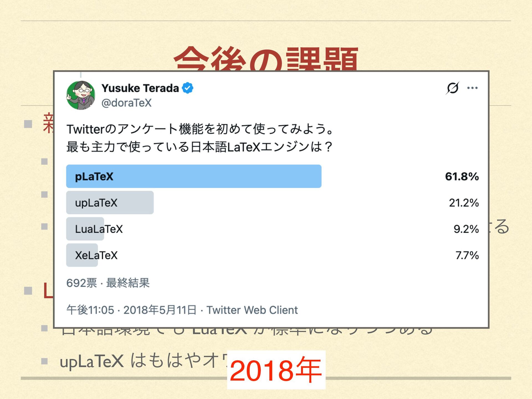Open the Twitter Web Client source link
Image resolution: width=532 pixels, height=399 pixels.
click(252, 310)
